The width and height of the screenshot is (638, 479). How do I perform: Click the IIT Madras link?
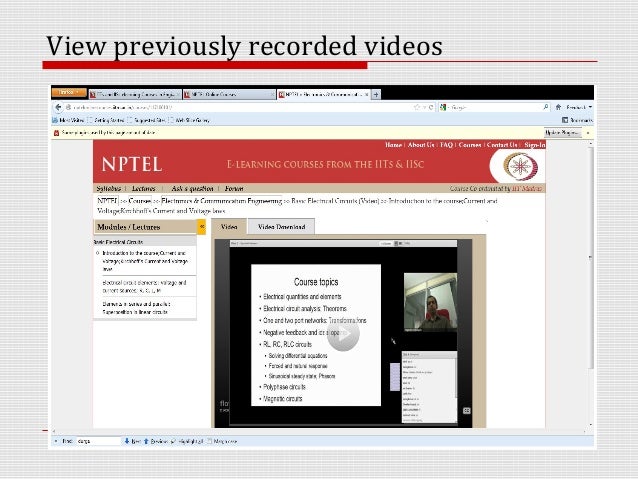pos(527,188)
